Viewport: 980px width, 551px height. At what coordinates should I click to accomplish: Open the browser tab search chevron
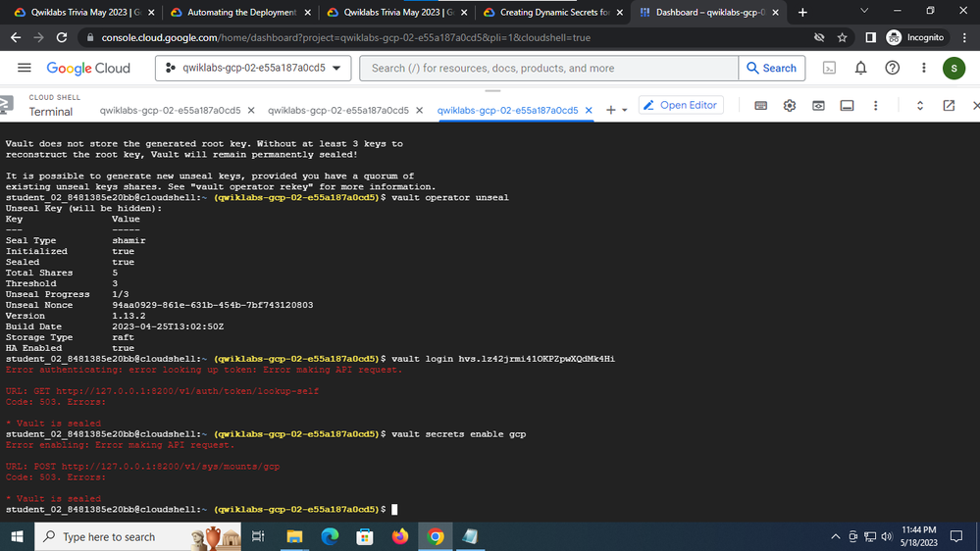(x=864, y=11)
